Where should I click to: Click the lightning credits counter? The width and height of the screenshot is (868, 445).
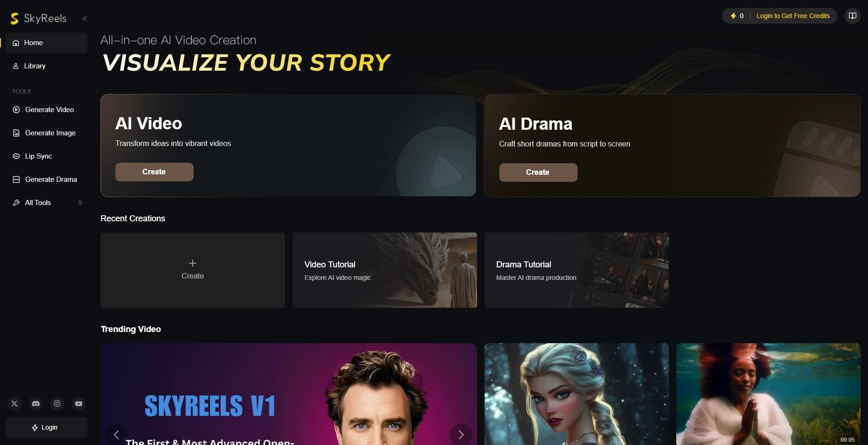click(x=737, y=16)
